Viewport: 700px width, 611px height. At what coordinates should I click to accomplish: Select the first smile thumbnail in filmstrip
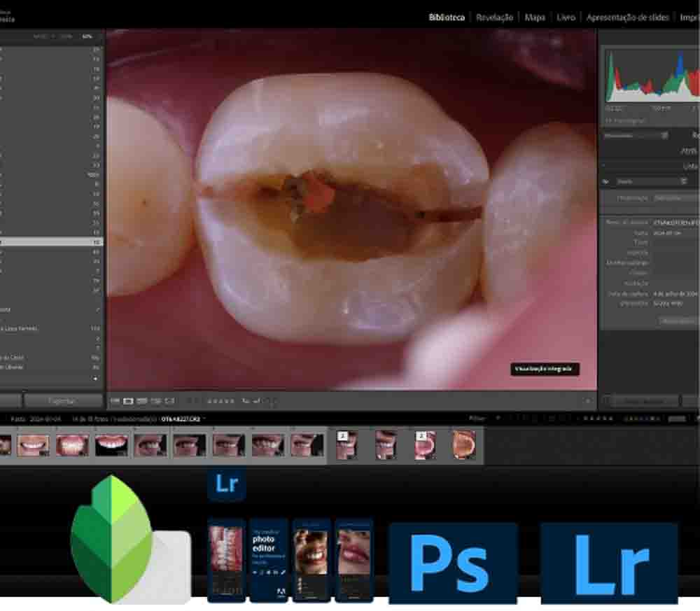coord(33,445)
